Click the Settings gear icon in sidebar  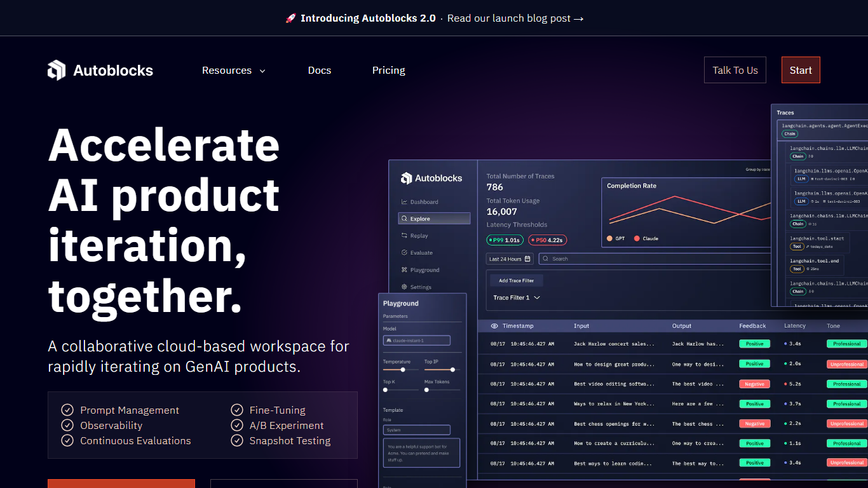point(404,287)
